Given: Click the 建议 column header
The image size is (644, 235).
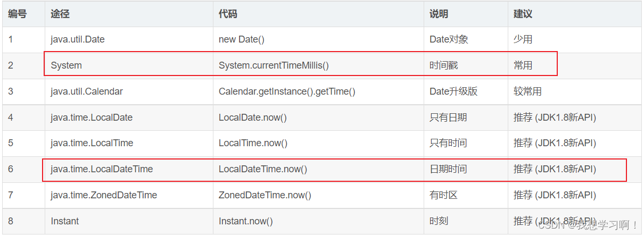Looking at the screenshot, I should click(523, 14).
